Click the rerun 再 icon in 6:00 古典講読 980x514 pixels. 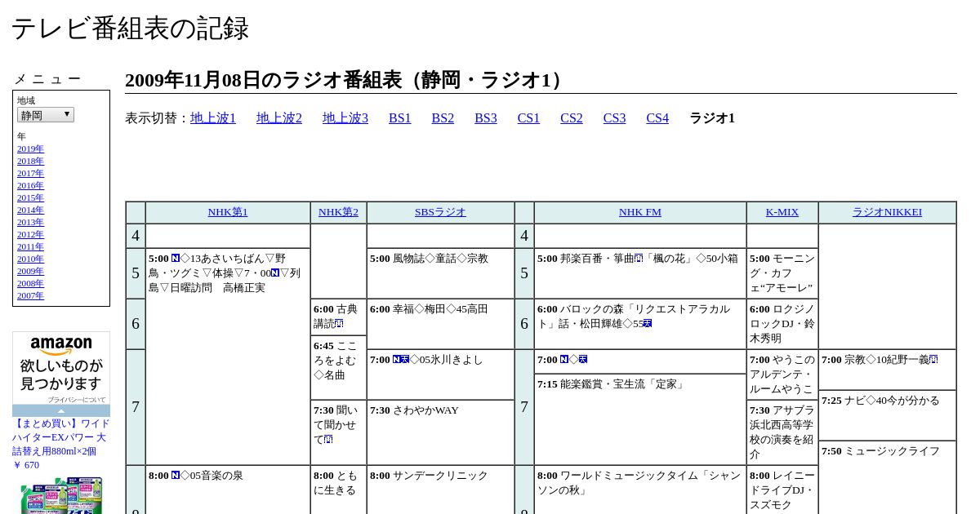coord(339,324)
